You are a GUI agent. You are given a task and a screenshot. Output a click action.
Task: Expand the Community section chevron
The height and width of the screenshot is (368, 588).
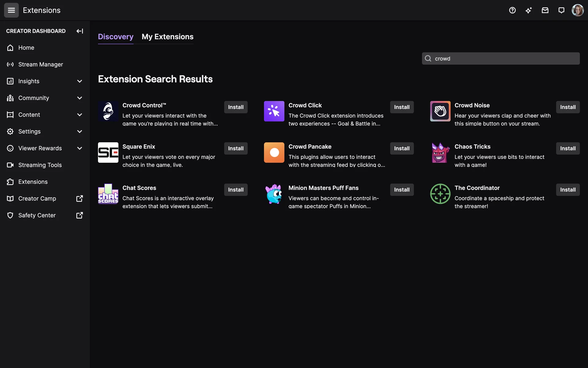click(80, 98)
